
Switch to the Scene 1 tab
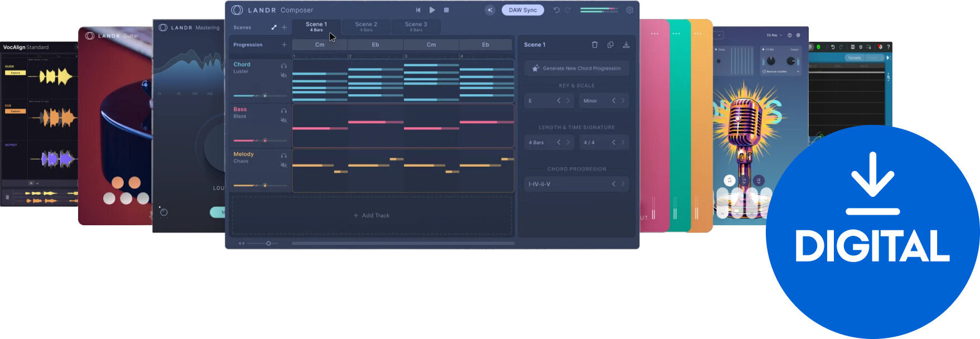click(316, 26)
